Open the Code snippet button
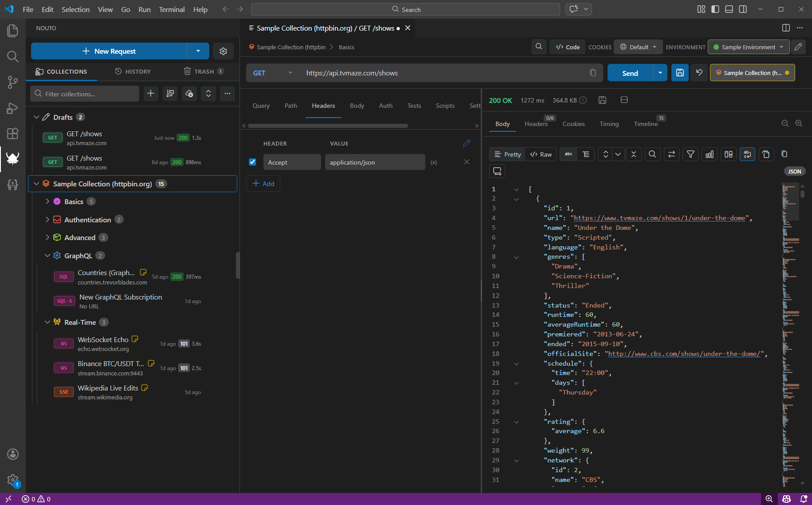Image resolution: width=812 pixels, height=505 pixels. coord(568,47)
